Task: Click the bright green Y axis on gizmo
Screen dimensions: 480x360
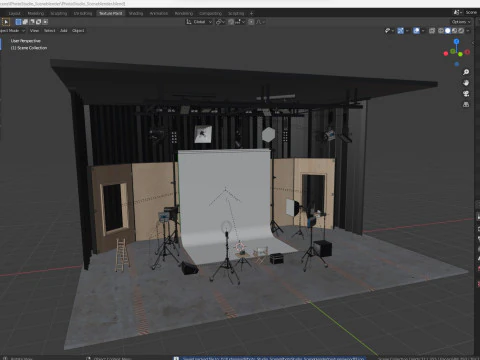Action: [460, 54]
